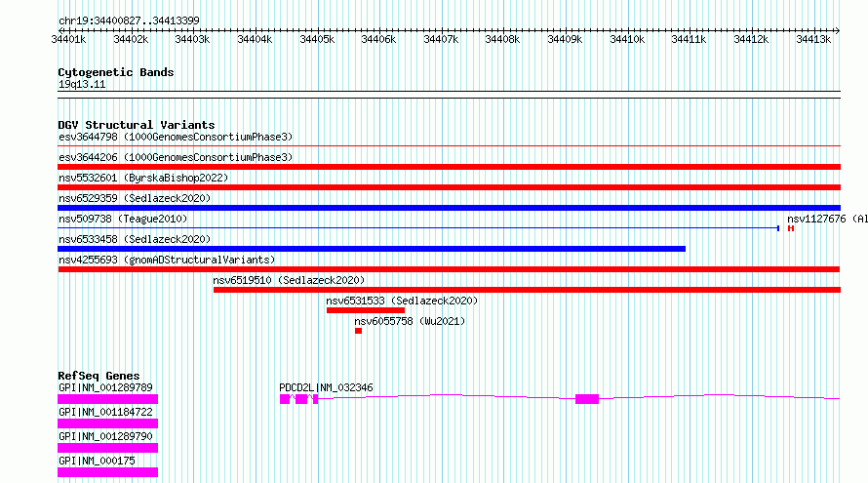Click the magenta GPI NM_001184722 exon bar

108,423
